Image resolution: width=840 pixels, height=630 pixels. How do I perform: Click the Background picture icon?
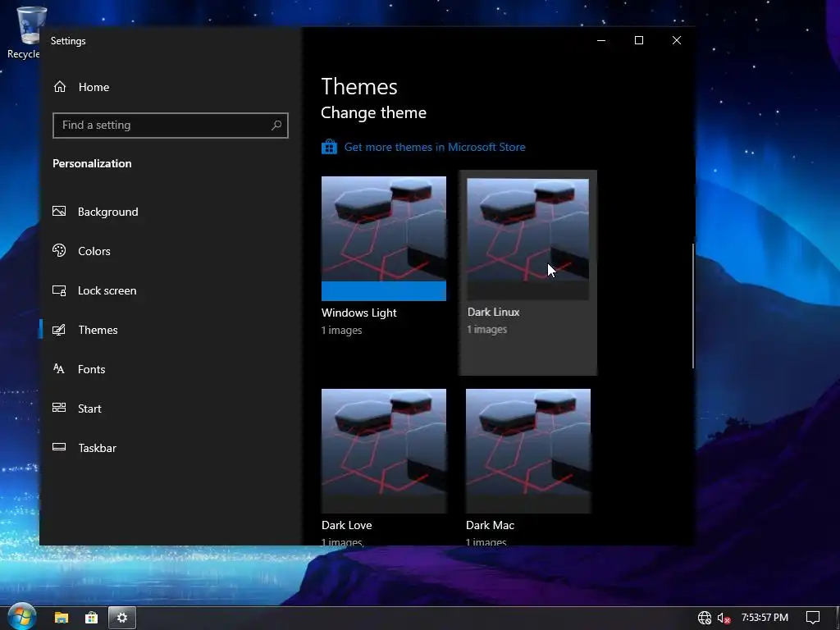(59, 211)
